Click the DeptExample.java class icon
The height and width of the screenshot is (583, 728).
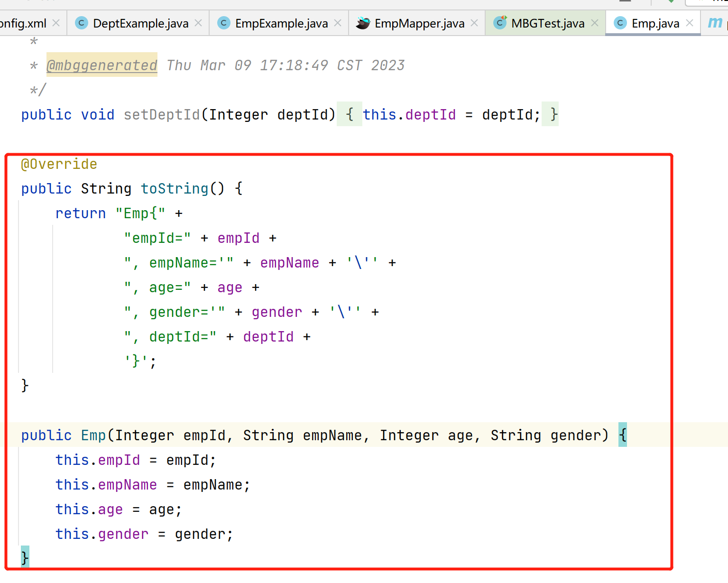(x=82, y=23)
